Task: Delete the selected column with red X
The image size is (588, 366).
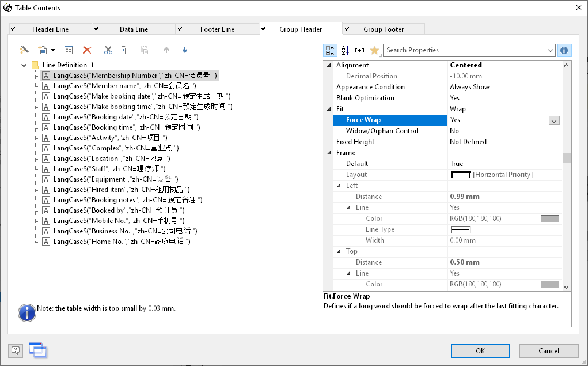Action: pos(87,50)
